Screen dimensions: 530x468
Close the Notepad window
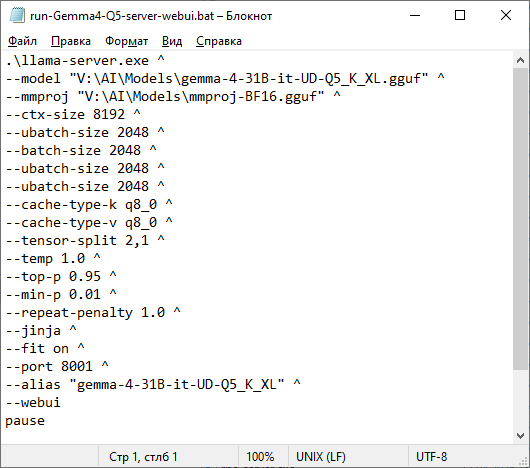click(506, 16)
